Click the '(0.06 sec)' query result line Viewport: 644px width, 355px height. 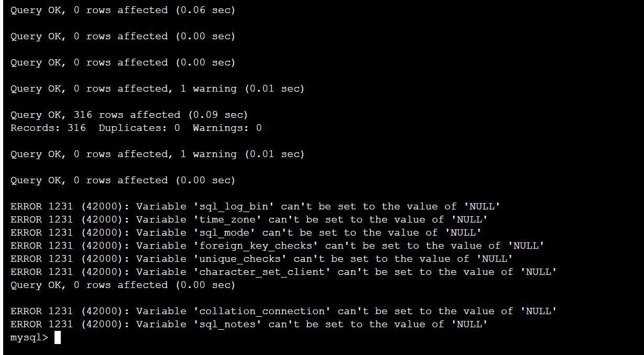coord(123,10)
